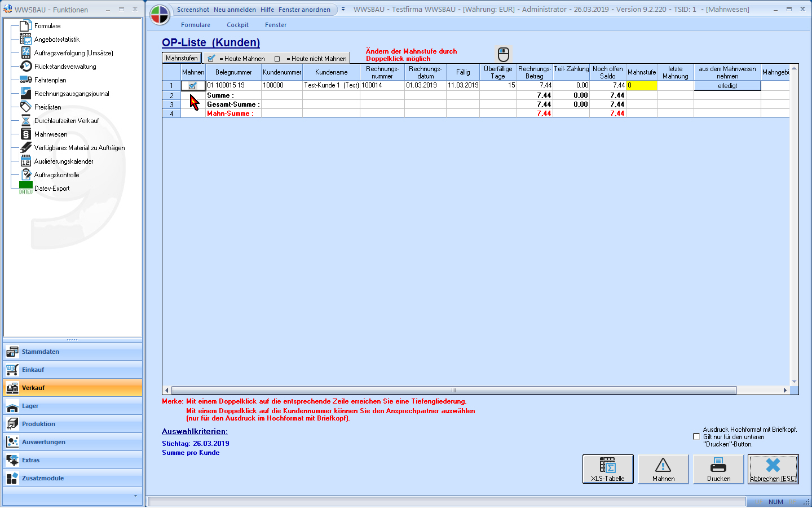
Task: Click the horizontal scrollbar of the table
Action: coord(454,390)
